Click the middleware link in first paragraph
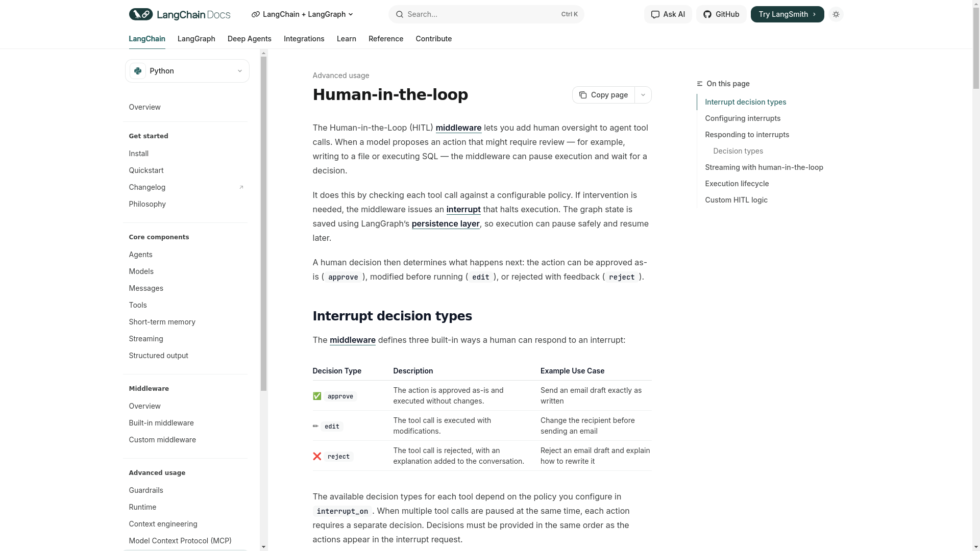980x551 pixels. tap(459, 128)
